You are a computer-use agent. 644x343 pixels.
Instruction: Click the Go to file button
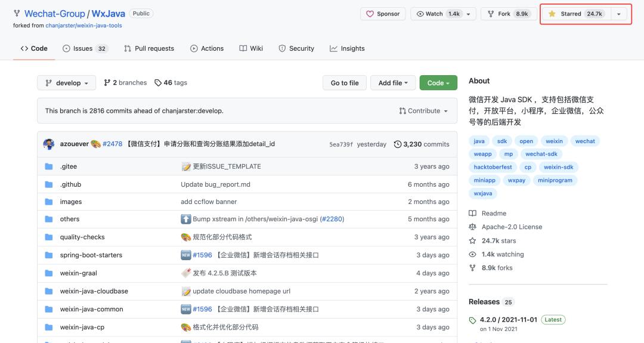point(345,82)
